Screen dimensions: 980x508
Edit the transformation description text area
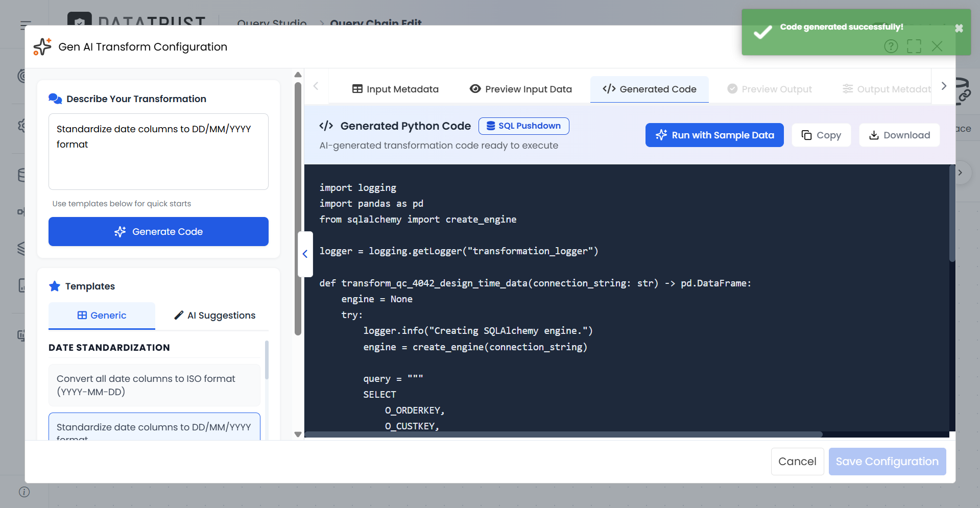coord(158,152)
